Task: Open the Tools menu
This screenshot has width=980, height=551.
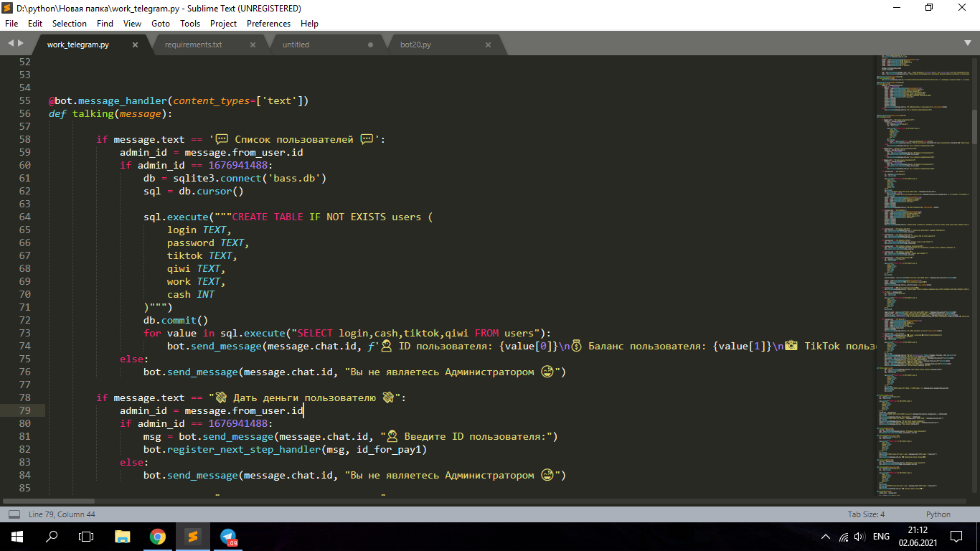Action: 190,23
